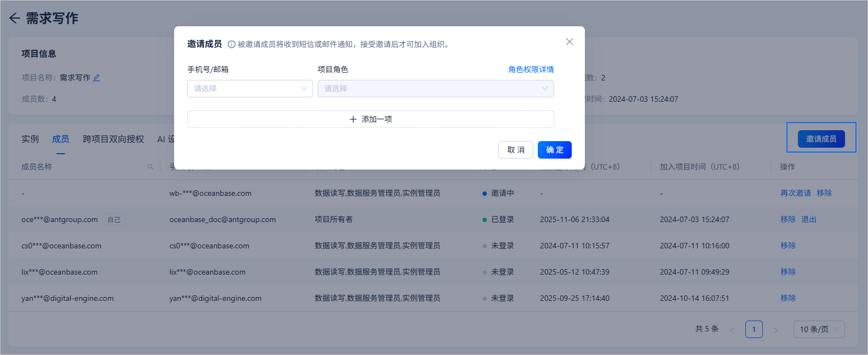Expand the 10 条/页 page size selector
This screenshot has height=355, width=868.
tap(819, 329)
